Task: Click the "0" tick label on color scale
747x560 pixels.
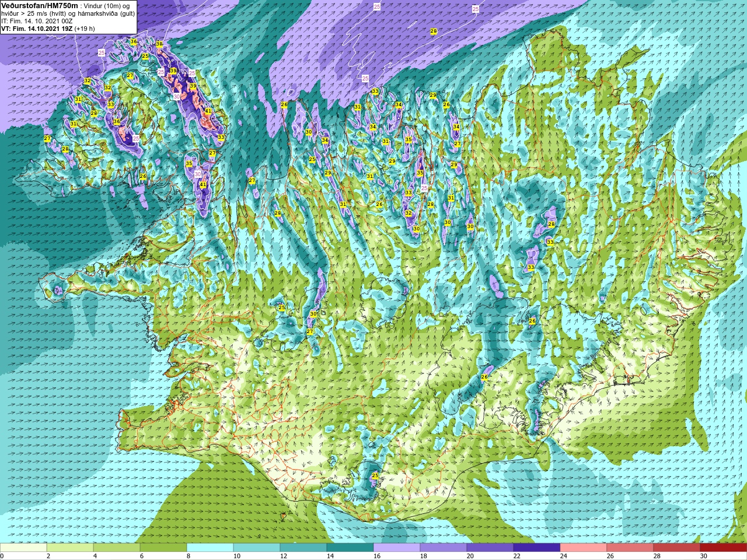Action: click(2, 556)
